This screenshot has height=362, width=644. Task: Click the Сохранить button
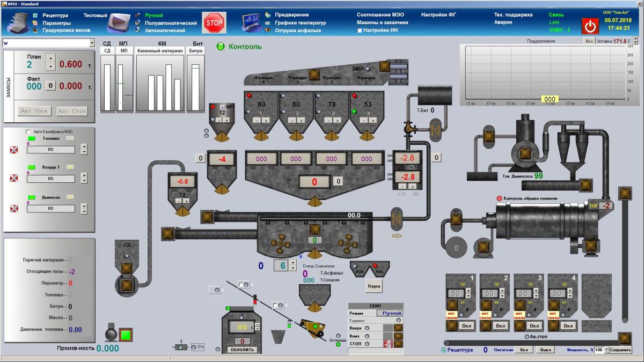tap(620, 350)
